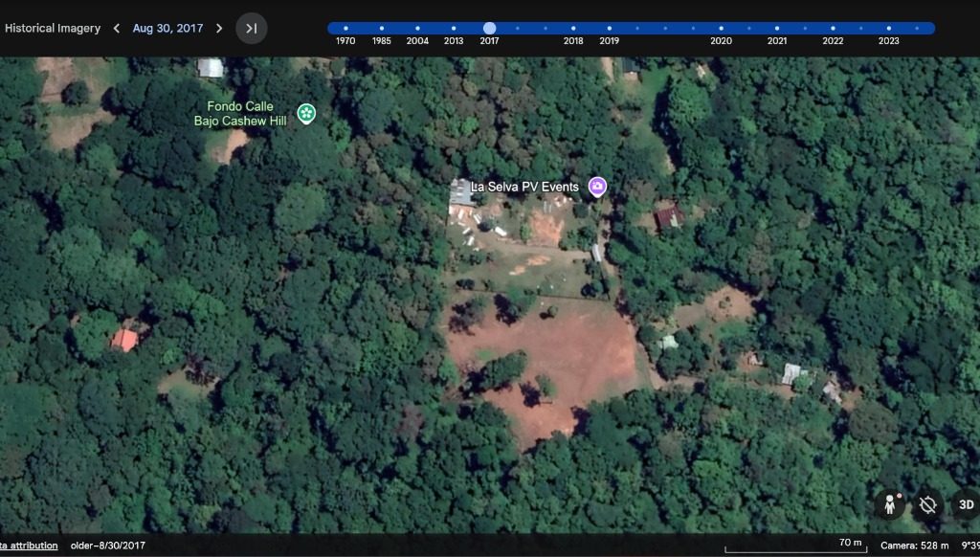The width and height of the screenshot is (980, 557).
Task: Jump to 2023 imagery on timeline
Action: tap(889, 29)
